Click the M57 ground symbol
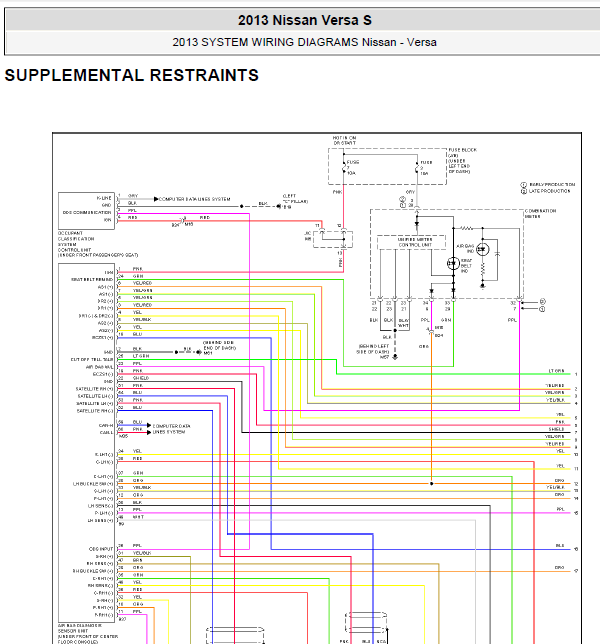 coord(395,357)
